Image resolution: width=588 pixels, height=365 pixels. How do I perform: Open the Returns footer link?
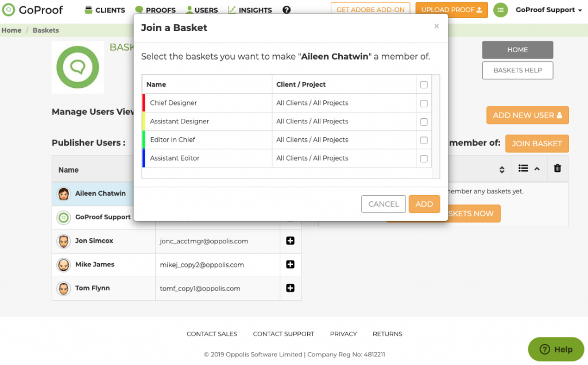(x=388, y=334)
